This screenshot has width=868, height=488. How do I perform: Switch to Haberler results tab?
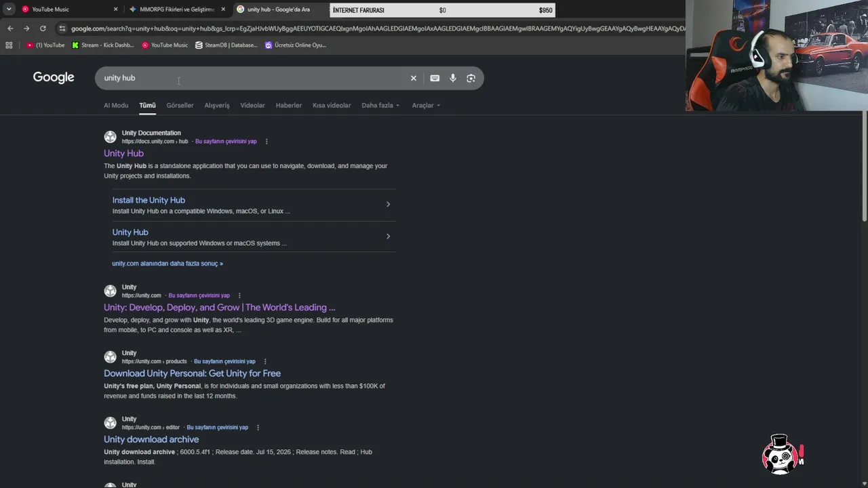pyautogui.click(x=289, y=106)
